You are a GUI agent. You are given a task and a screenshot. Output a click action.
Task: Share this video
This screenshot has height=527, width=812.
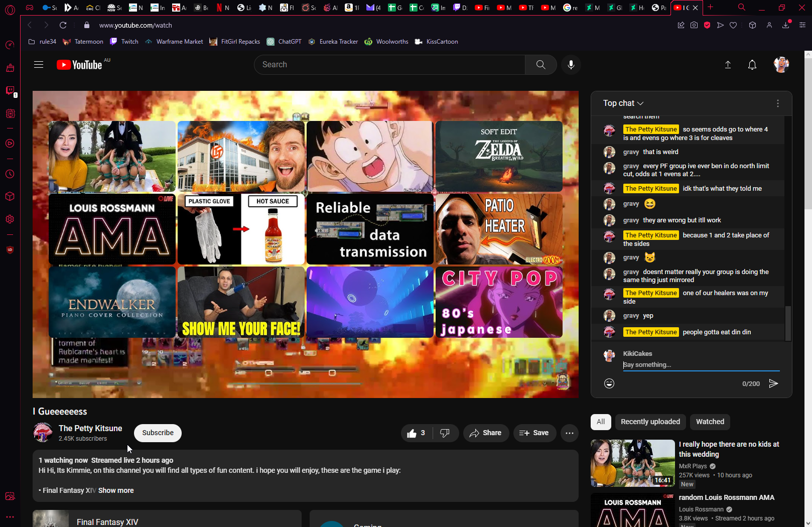[486, 433]
